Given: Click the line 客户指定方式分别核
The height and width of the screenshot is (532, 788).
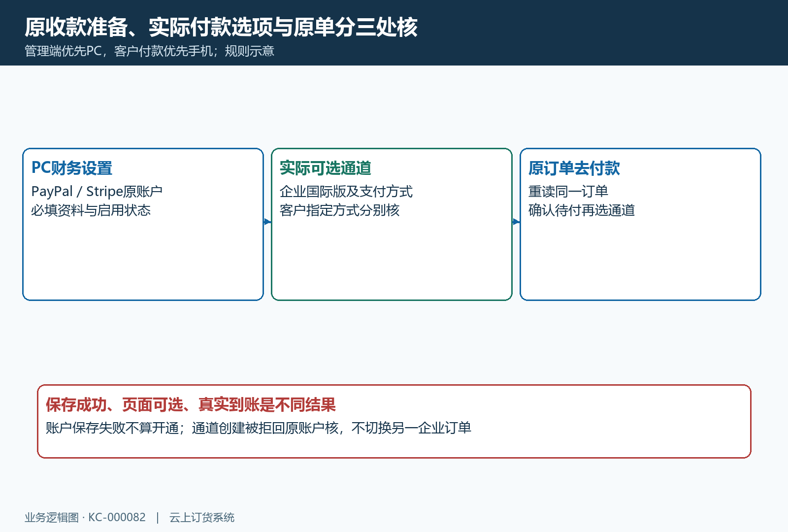Looking at the screenshot, I should 340,210.
